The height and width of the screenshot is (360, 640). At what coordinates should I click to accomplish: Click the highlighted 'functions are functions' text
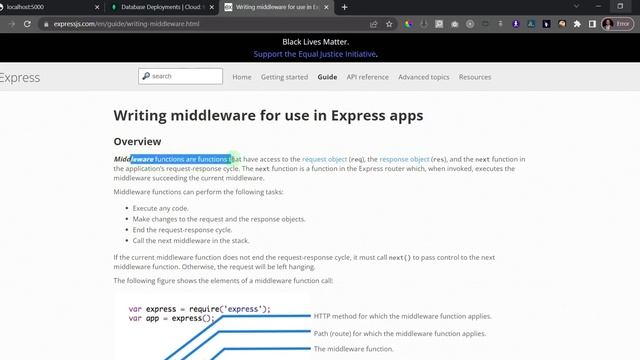191,159
